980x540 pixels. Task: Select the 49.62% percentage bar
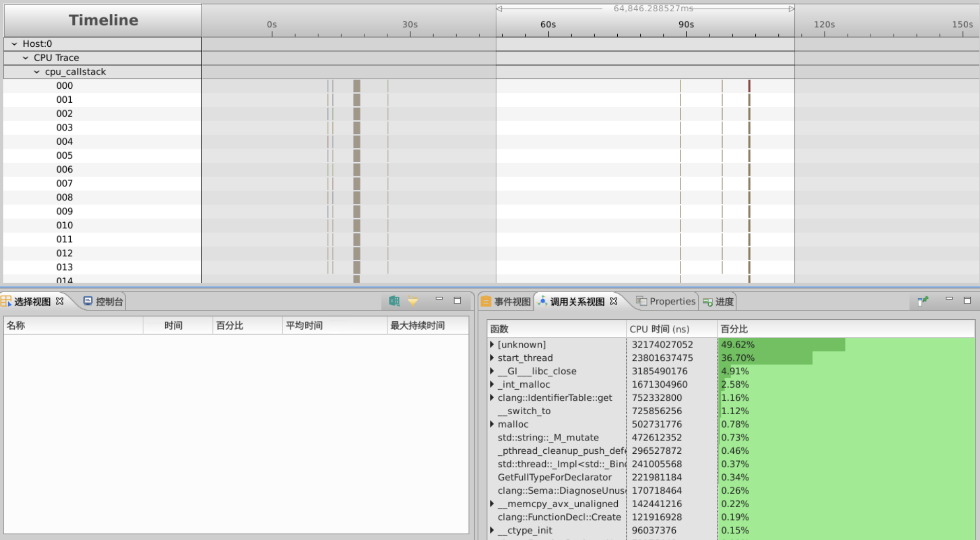click(x=781, y=344)
